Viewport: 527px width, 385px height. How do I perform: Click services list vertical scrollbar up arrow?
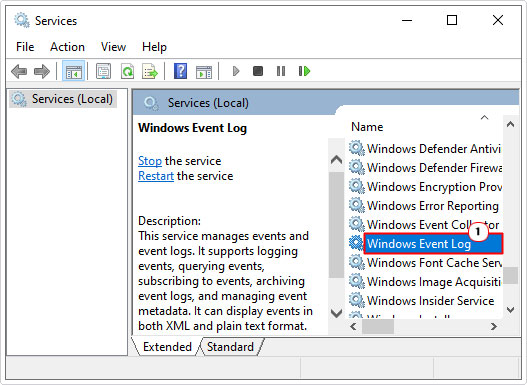(x=510, y=124)
